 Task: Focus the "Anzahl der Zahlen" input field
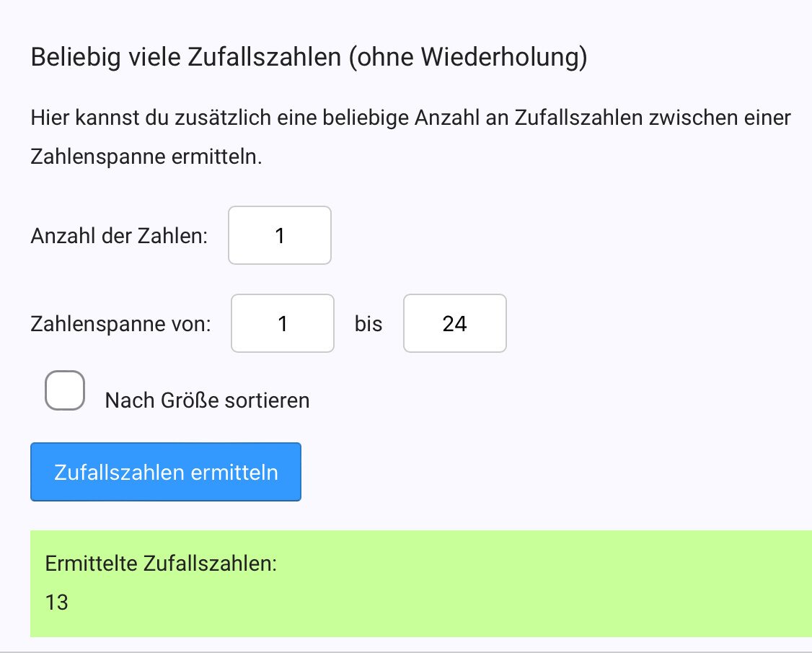click(280, 235)
